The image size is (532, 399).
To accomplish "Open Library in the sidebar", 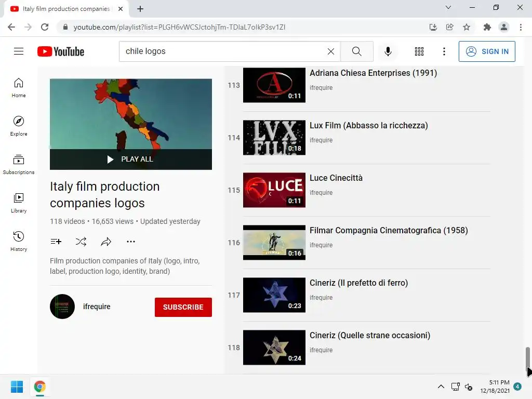I will pos(19,203).
